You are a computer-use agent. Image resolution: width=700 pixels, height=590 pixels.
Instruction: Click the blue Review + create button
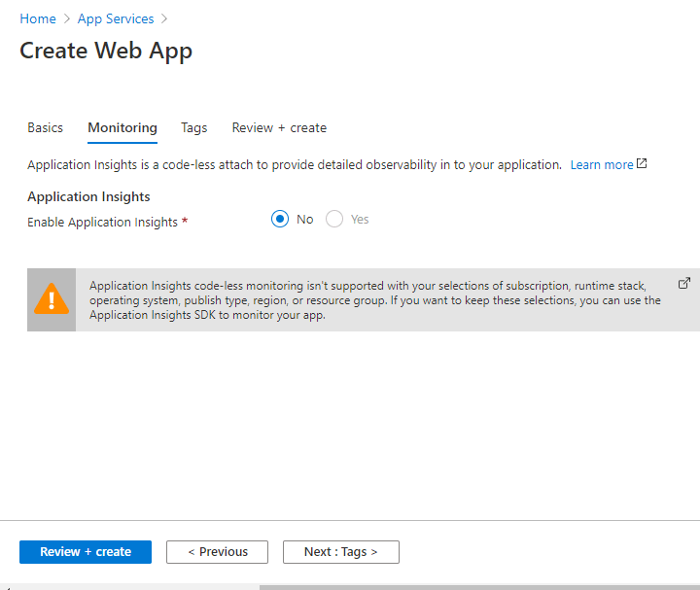point(86,552)
